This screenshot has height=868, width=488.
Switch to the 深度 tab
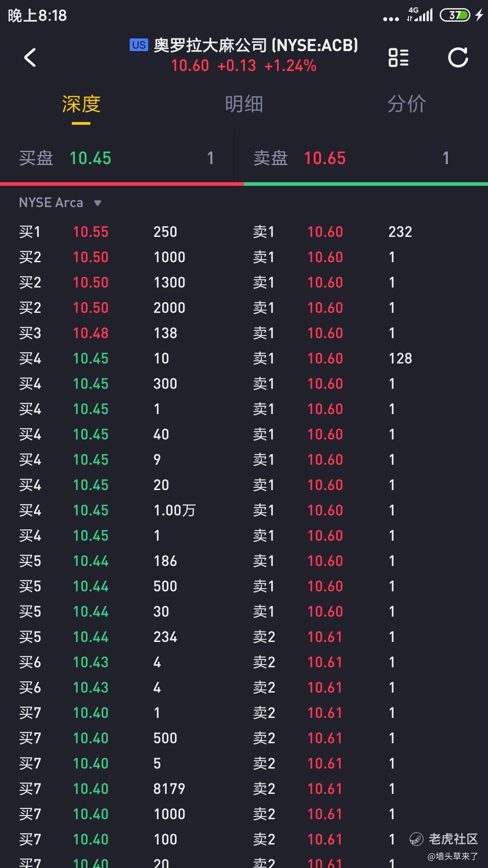tap(81, 104)
